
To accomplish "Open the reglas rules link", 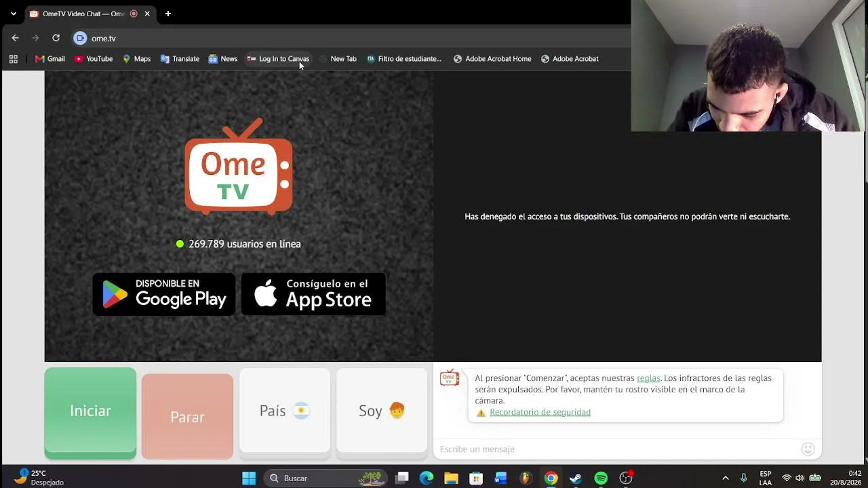I will point(648,378).
